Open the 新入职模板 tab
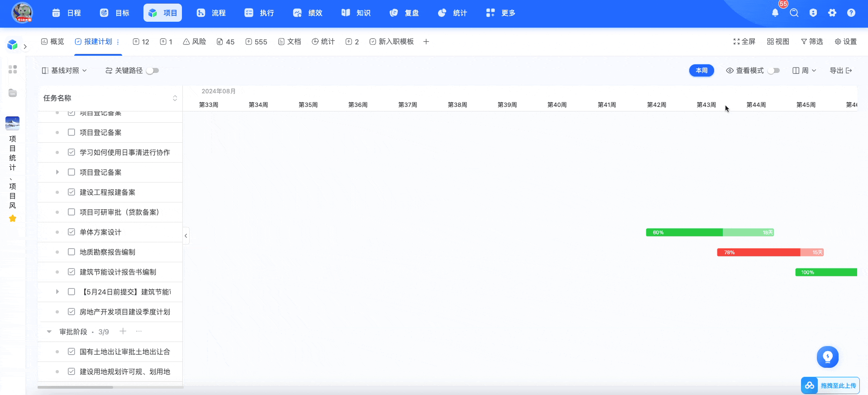 pyautogui.click(x=391, y=42)
